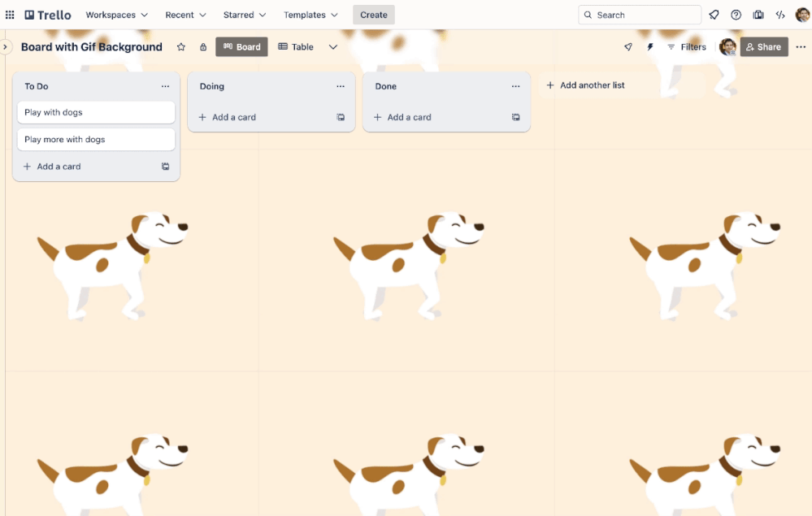Viewport: 812px width, 516px height.
Task: Star the Board with Gif Background board
Action: pos(180,47)
